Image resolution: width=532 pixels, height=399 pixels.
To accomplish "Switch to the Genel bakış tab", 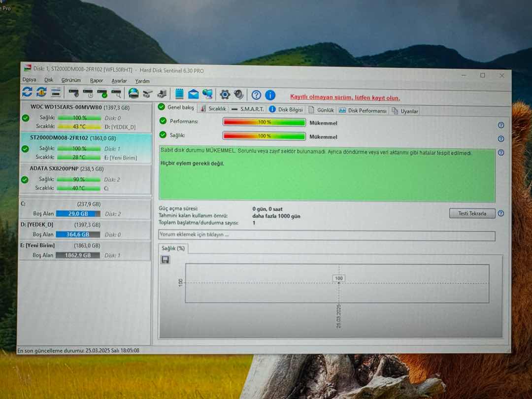I will click(176, 107).
